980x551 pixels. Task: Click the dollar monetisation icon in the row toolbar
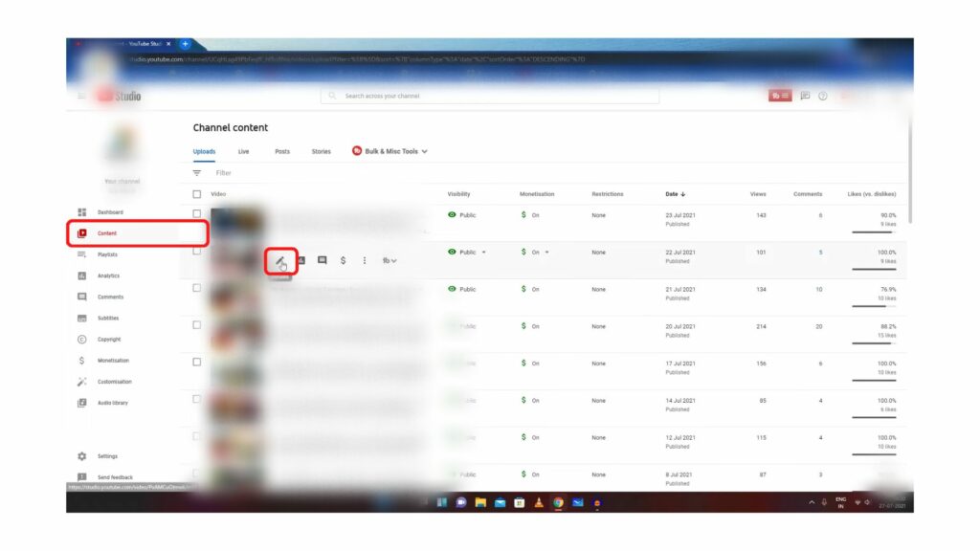click(344, 260)
